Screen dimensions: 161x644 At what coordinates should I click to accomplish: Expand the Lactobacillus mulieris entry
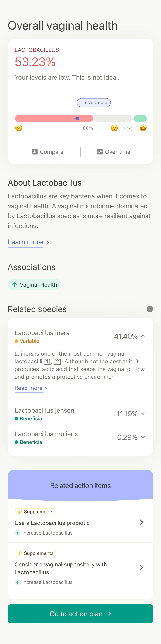click(x=143, y=437)
